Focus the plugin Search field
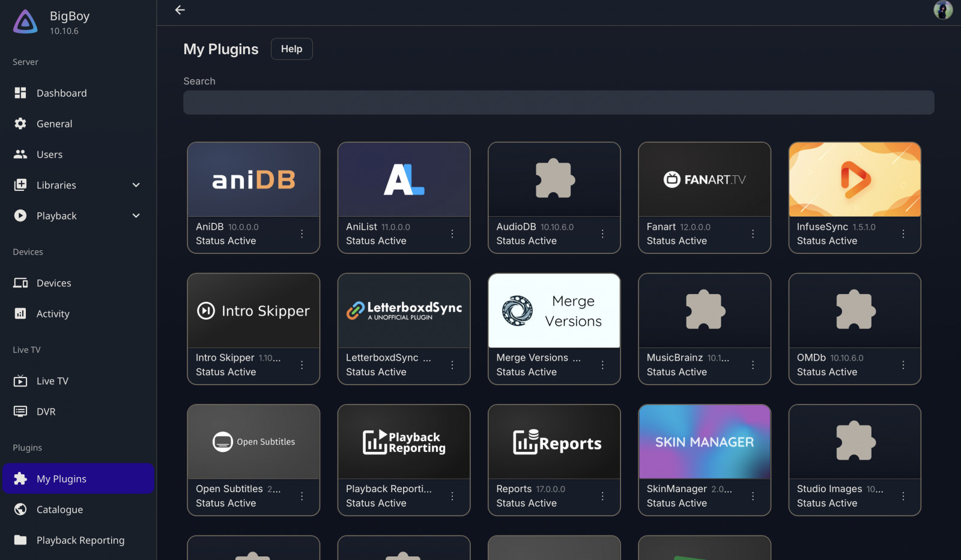The image size is (961, 560). click(558, 103)
